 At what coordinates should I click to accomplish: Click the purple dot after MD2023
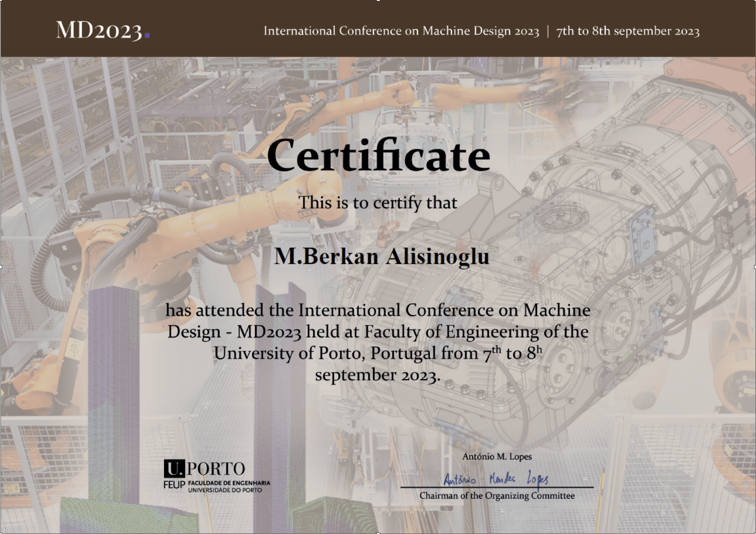pos(147,35)
